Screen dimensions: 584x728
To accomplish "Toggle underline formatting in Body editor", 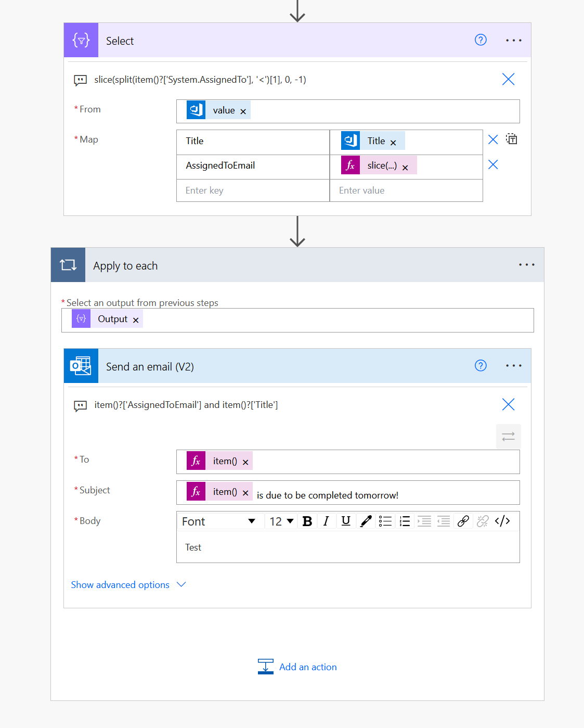I will [346, 521].
